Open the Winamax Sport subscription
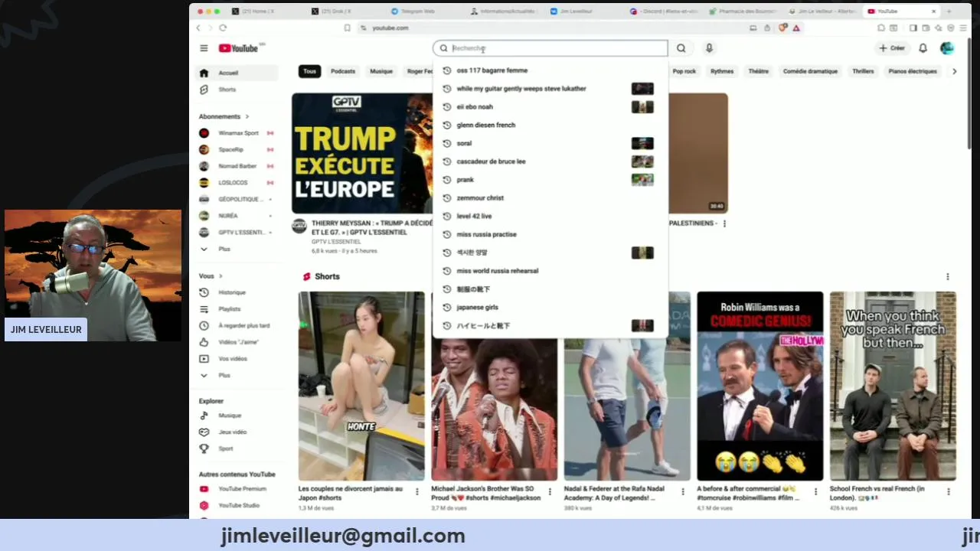 tap(237, 133)
